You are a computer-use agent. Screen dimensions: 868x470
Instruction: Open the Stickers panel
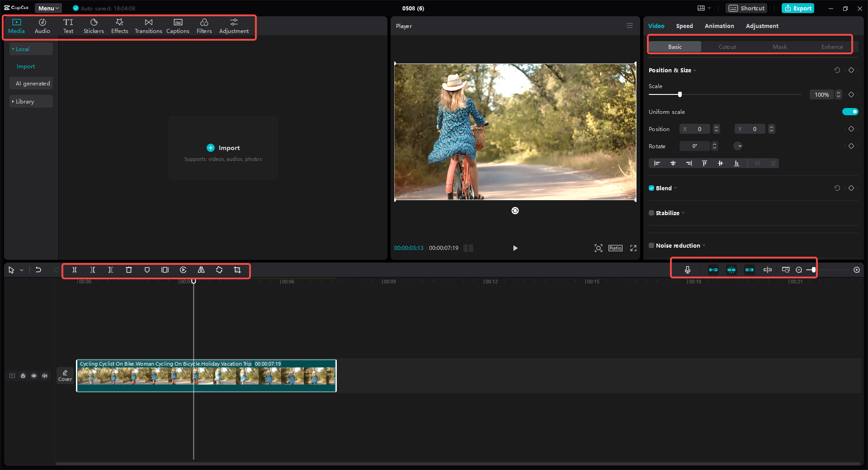tap(94, 26)
